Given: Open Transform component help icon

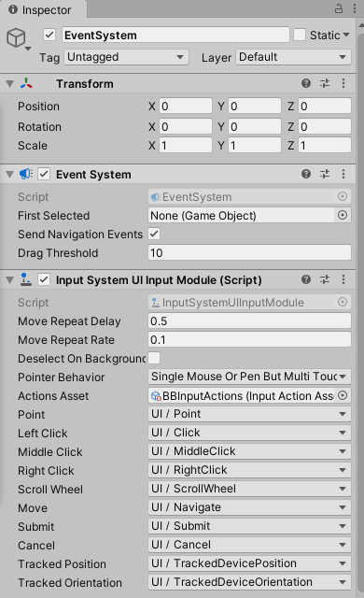Looking at the screenshot, I should pos(306,83).
